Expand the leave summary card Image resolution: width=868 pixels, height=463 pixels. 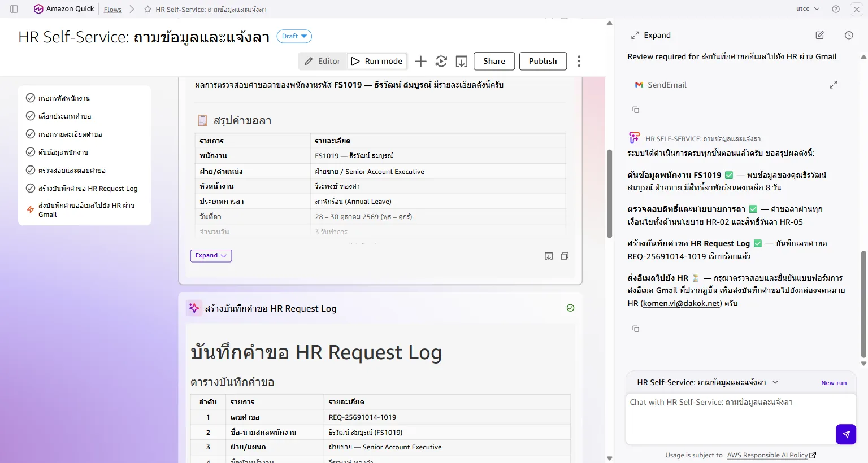point(211,256)
